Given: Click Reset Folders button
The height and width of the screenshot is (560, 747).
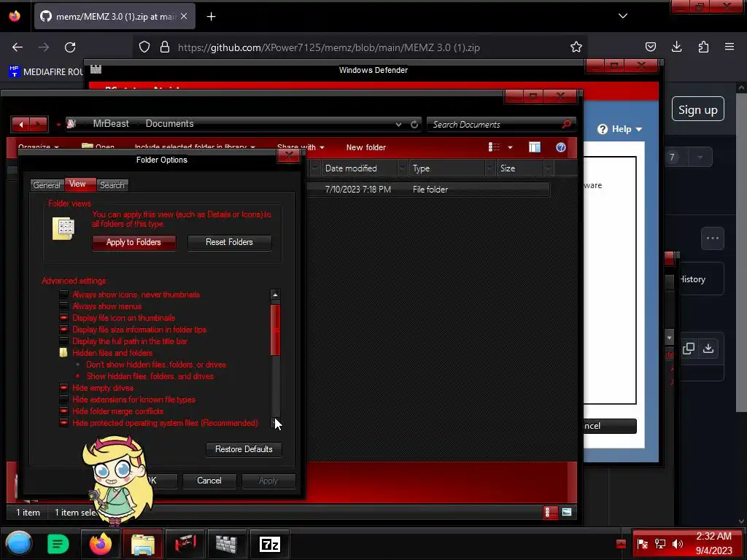Looking at the screenshot, I should pos(229,242).
